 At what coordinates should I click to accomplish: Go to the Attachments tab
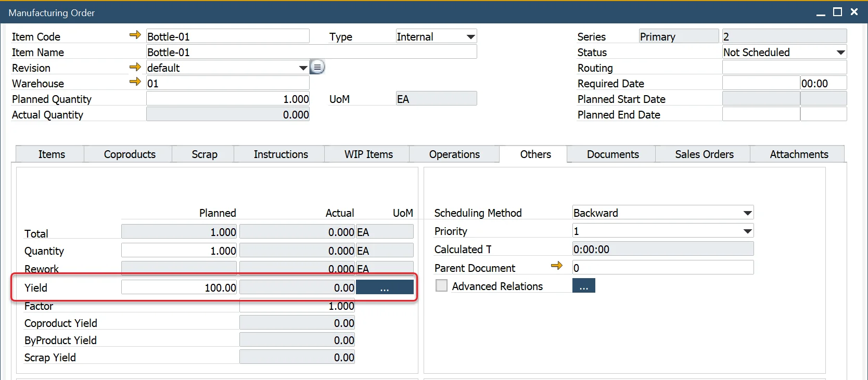pyautogui.click(x=798, y=154)
